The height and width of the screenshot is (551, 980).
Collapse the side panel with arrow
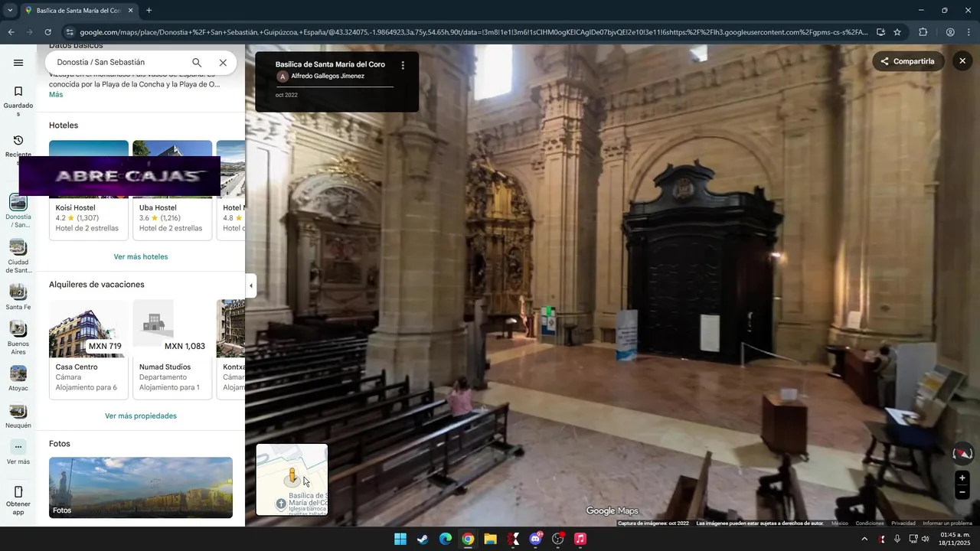coord(250,285)
